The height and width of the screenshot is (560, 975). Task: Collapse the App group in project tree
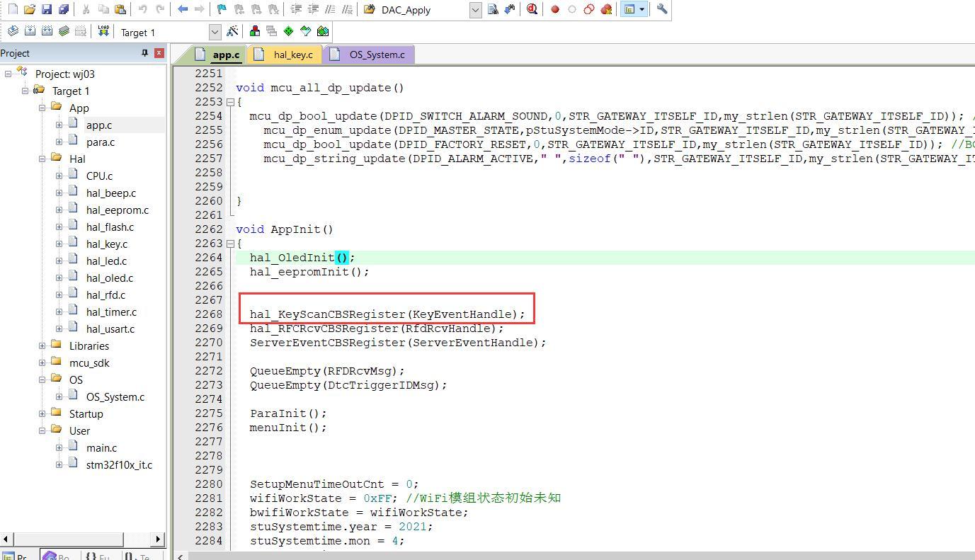(x=42, y=108)
